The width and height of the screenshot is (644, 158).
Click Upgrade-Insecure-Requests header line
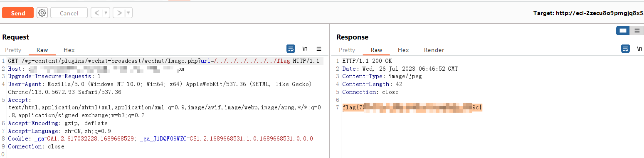coord(54,77)
